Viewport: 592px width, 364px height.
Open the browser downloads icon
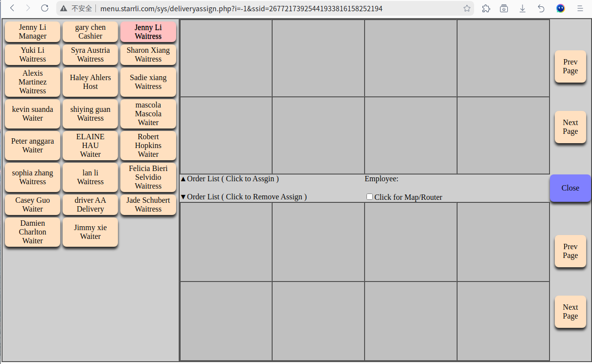[523, 8]
